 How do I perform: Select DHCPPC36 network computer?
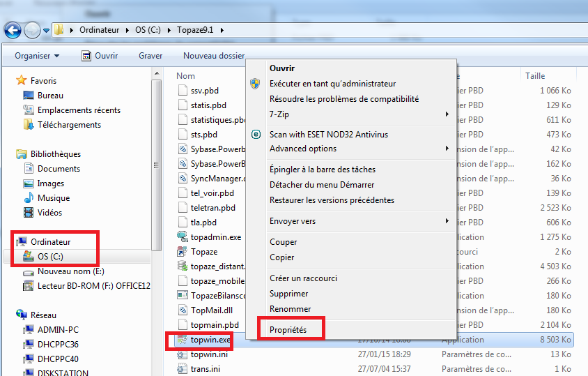(x=58, y=345)
